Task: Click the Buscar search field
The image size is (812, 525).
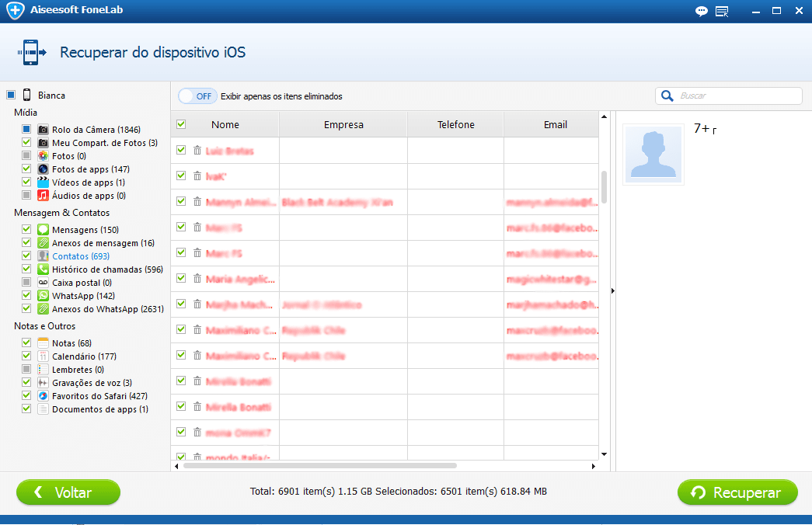Action: coord(737,96)
